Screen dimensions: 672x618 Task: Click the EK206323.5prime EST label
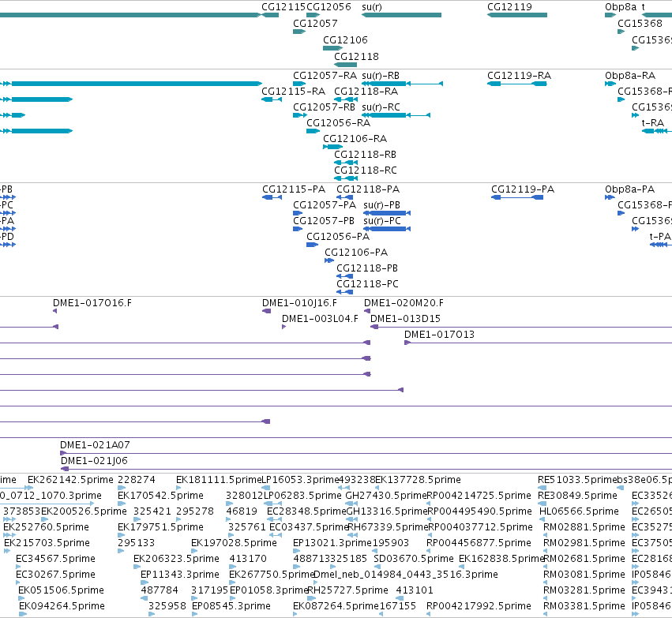point(177,560)
